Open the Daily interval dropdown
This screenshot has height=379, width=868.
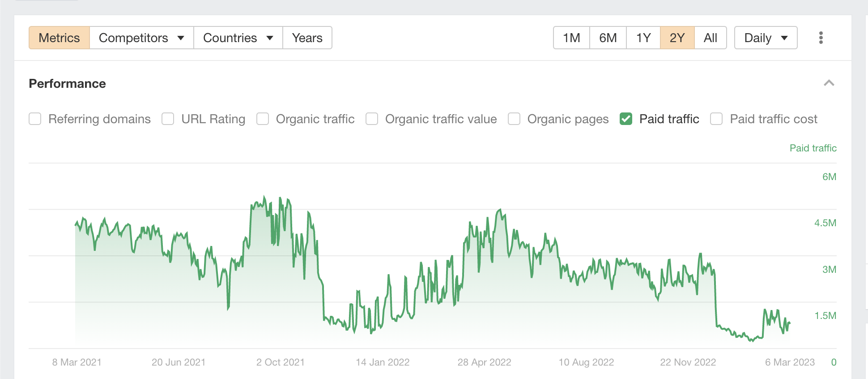(765, 38)
